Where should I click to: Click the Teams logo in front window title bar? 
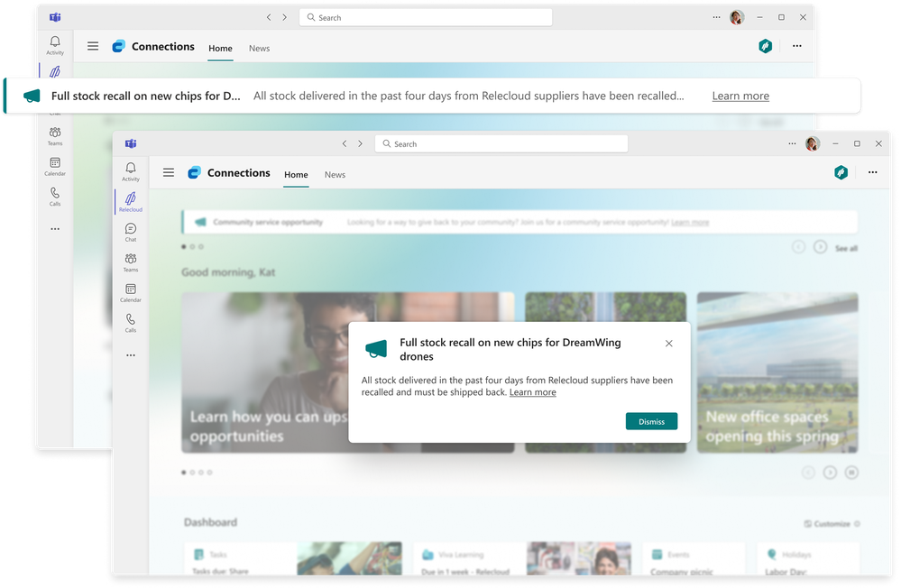pyautogui.click(x=131, y=143)
